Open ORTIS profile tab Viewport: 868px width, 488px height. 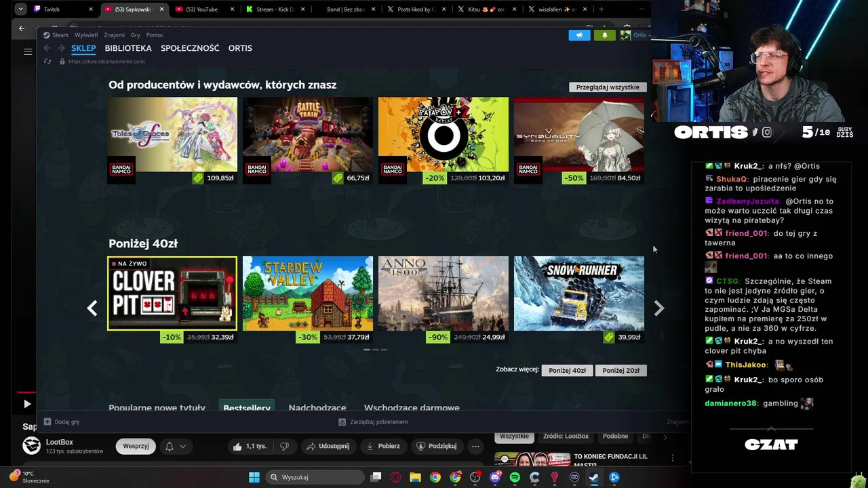click(x=240, y=48)
